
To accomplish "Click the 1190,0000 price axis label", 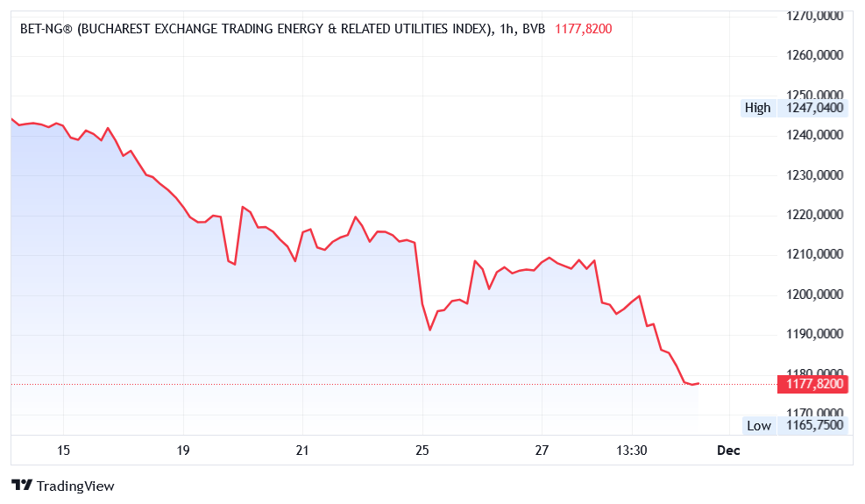I will tap(814, 334).
